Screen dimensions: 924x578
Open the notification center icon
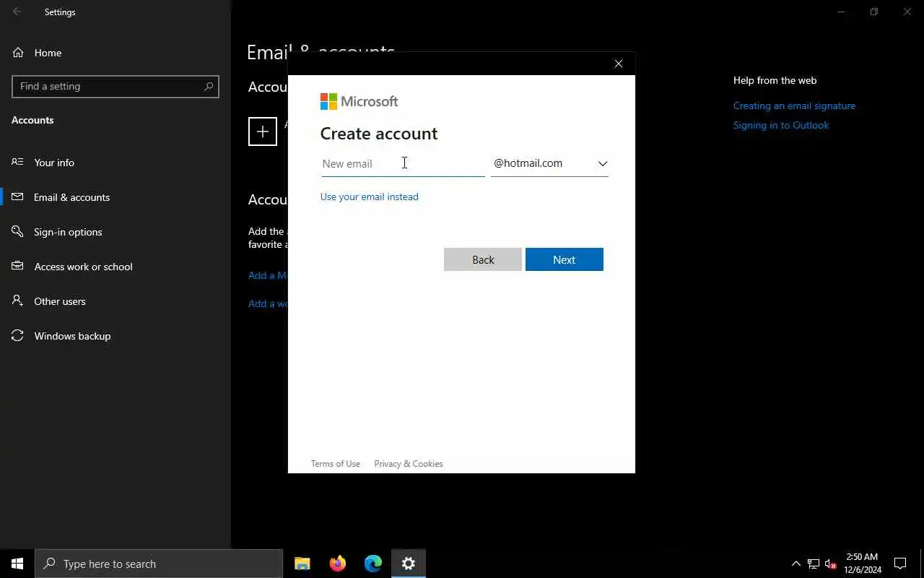900,564
